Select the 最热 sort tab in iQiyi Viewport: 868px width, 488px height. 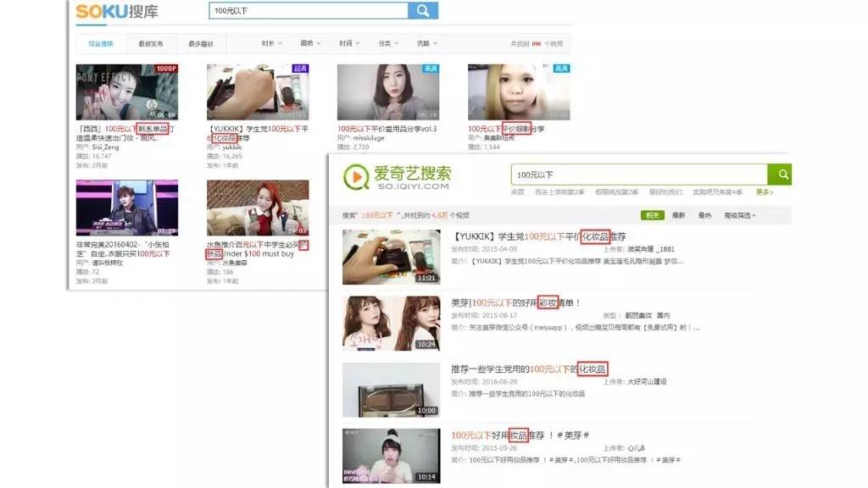(704, 215)
